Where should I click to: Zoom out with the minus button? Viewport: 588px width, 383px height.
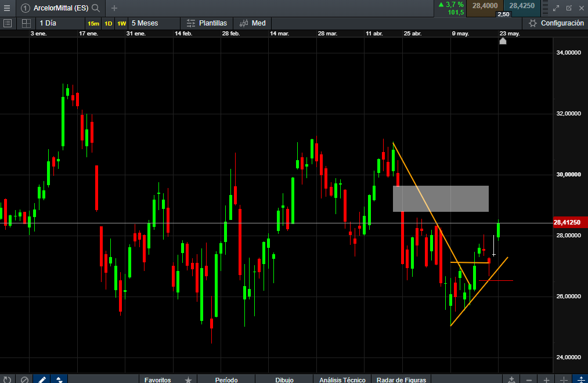click(529, 380)
